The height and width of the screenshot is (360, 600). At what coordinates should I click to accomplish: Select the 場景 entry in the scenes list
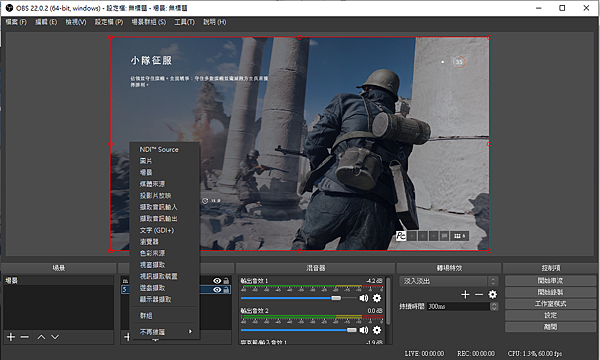(x=59, y=280)
